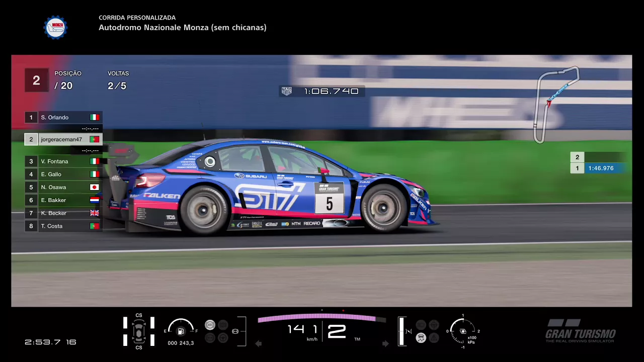Click the rear CS tire compound label
This screenshot has width=644, height=362.
coord(139,347)
